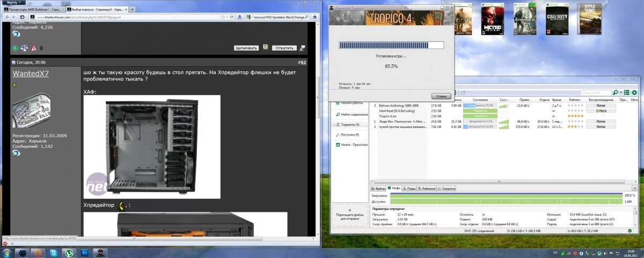644x258 pixels.
Task: Open post number #62 permalink
Action: pyautogui.click(x=302, y=62)
